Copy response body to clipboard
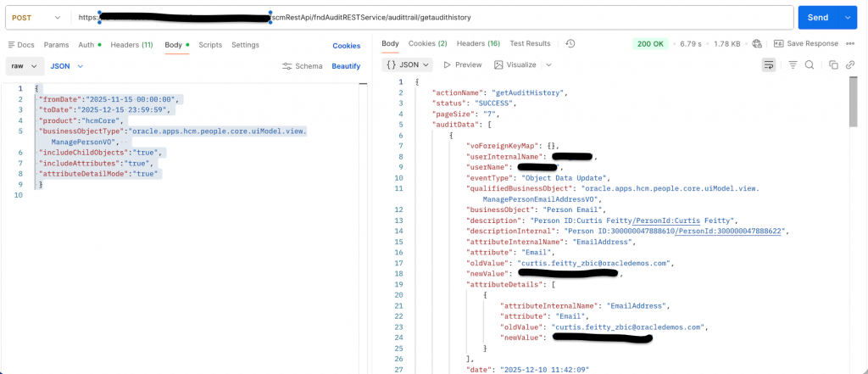This screenshot has width=868, height=374. (x=833, y=64)
